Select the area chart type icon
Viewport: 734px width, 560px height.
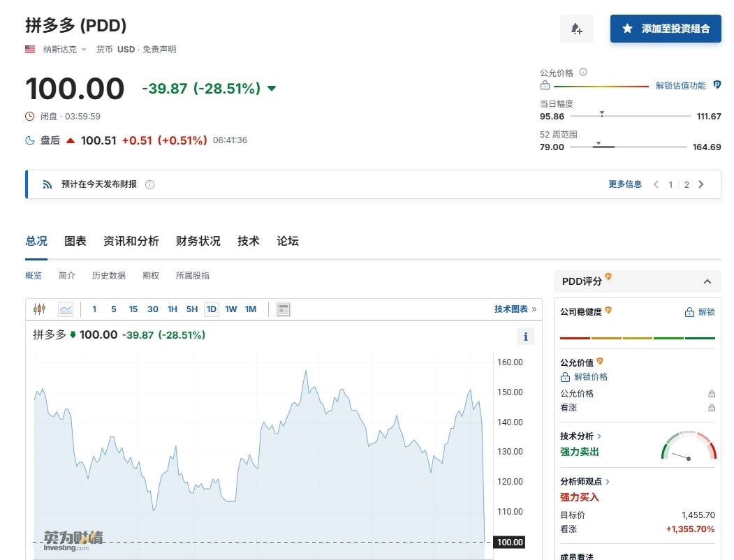66,309
